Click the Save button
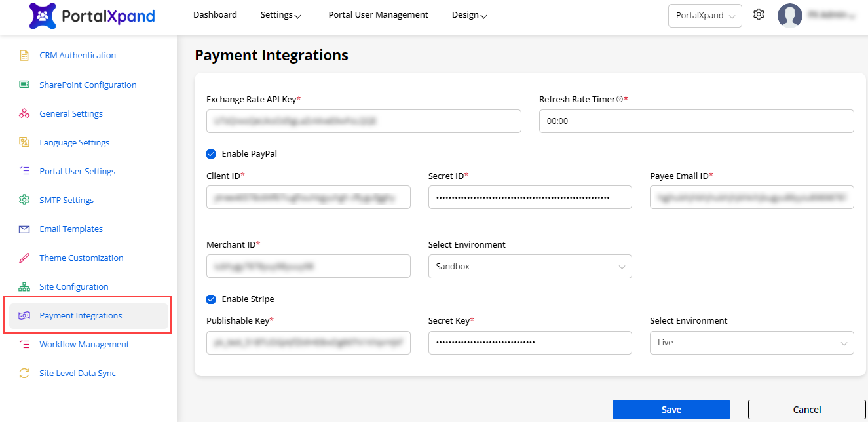This screenshot has width=868, height=422. 671,410
